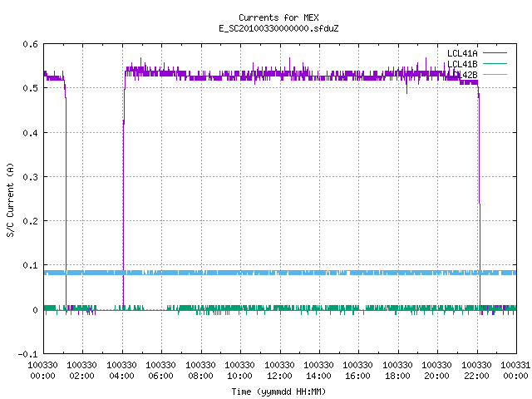Click the y-axis tick value 0.6

pyautogui.click(x=30, y=44)
